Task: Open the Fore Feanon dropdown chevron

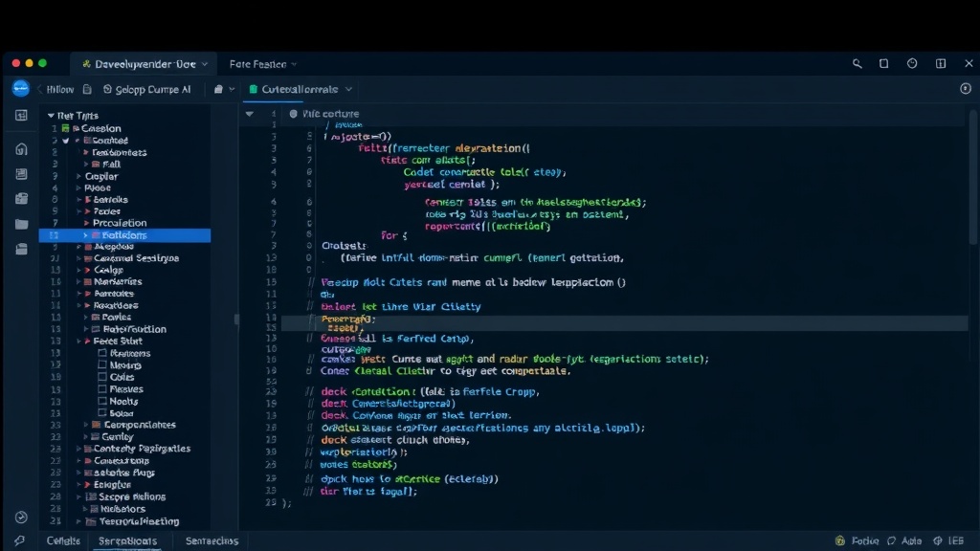Action: click(x=294, y=64)
